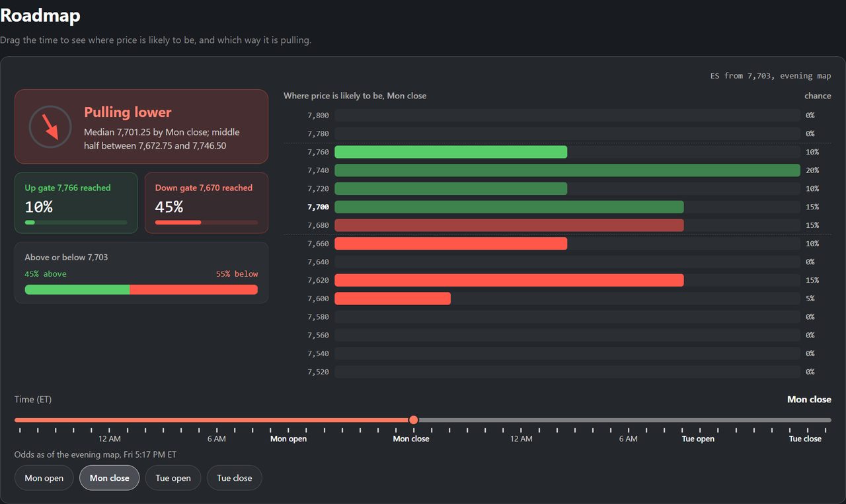
Task: Click 'Where price is likely to be' heading
Action: point(355,96)
